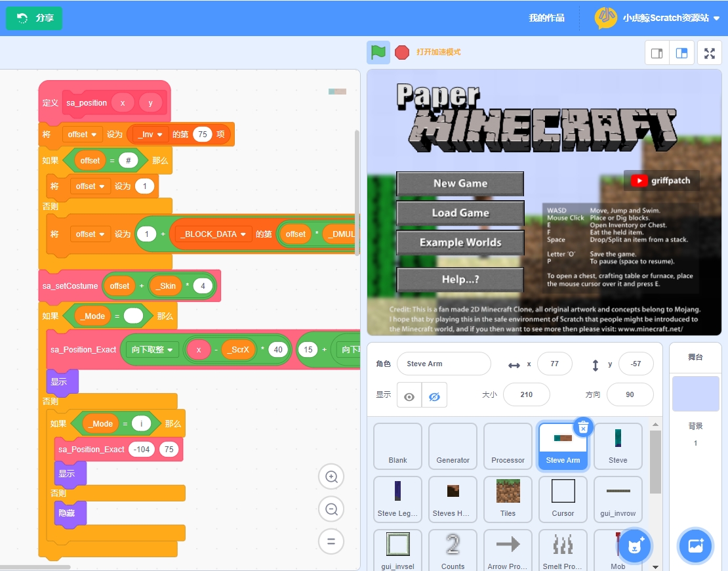Viewport: 728px width, 571px height.
Task: Reset code workspace zoom to default
Action: [331, 541]
